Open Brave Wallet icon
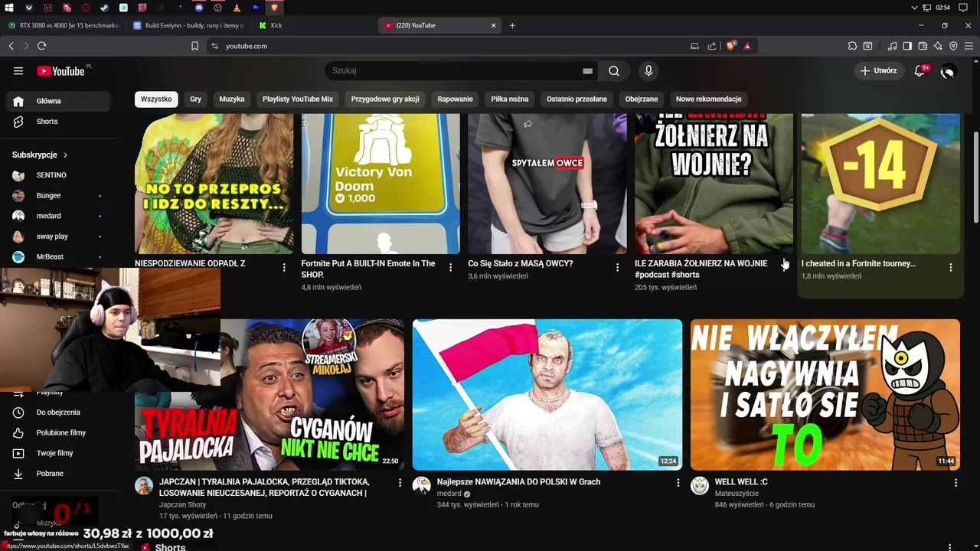 (x=923, y=46)
